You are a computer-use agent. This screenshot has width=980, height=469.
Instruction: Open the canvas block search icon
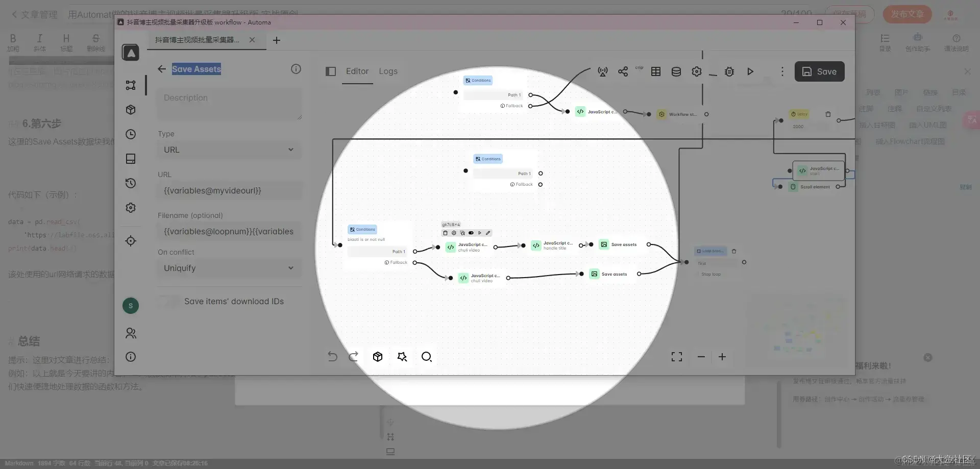[427, 357]
